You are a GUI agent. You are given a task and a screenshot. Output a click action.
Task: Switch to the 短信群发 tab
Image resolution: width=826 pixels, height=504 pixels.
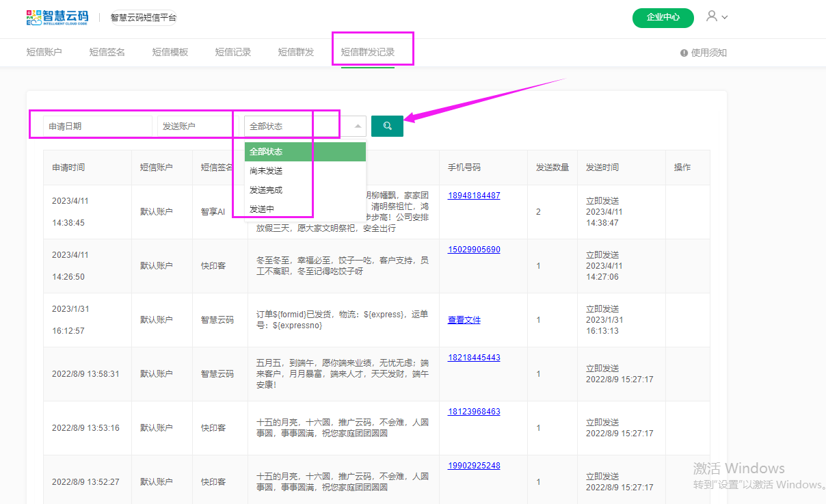295,52
